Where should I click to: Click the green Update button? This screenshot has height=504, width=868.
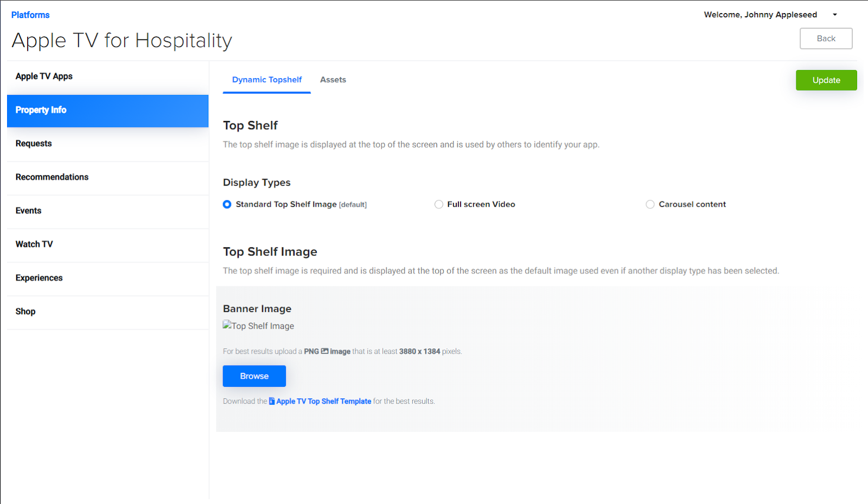tap(826, 80)
